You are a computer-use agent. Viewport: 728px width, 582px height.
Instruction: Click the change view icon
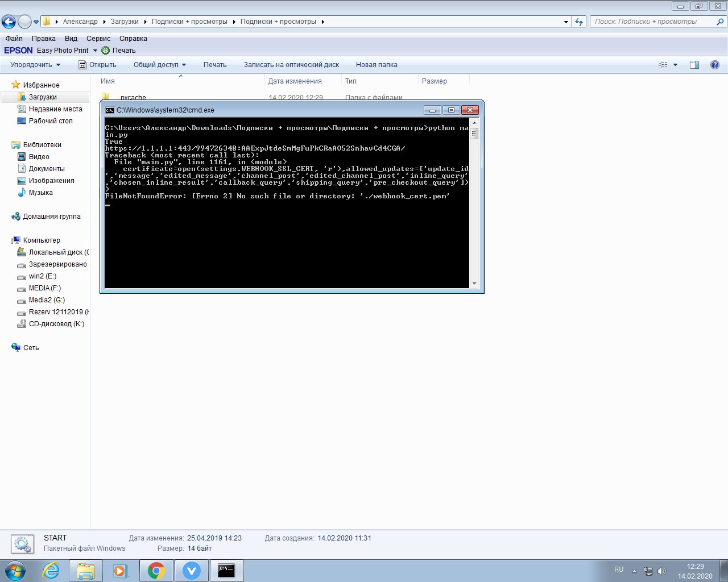click(663, 65)
